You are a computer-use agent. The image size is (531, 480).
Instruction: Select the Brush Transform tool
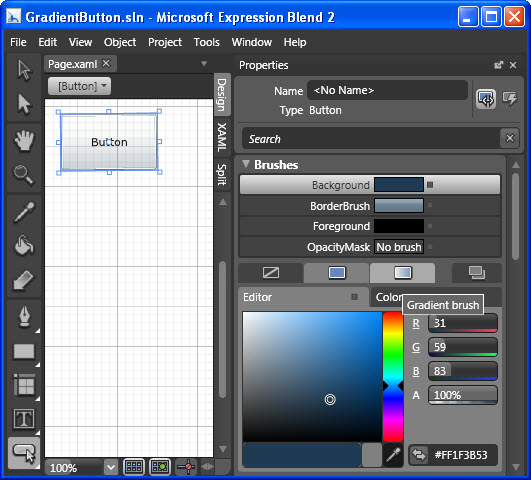pyautogui.click(x=24, y=280)
